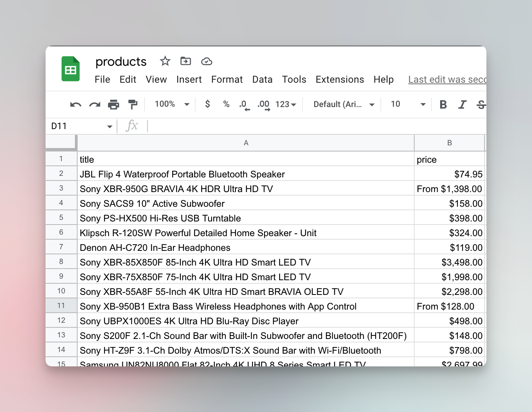Format selection as percent
532x412 pixels.
point(226,104)
